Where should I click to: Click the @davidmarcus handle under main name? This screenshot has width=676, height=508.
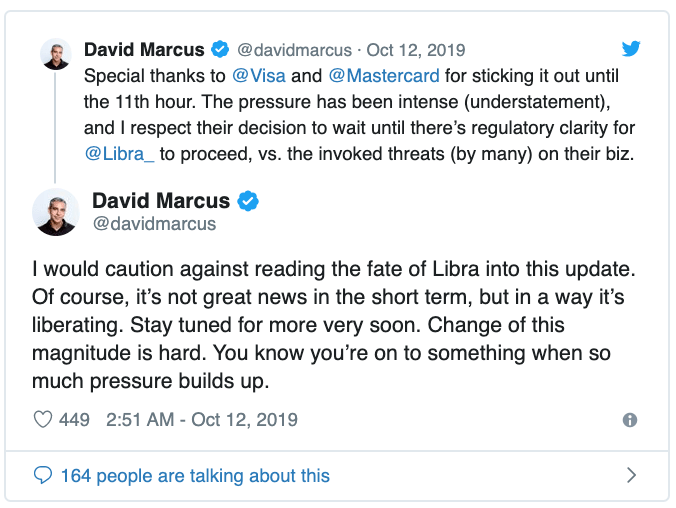[154, 223]
